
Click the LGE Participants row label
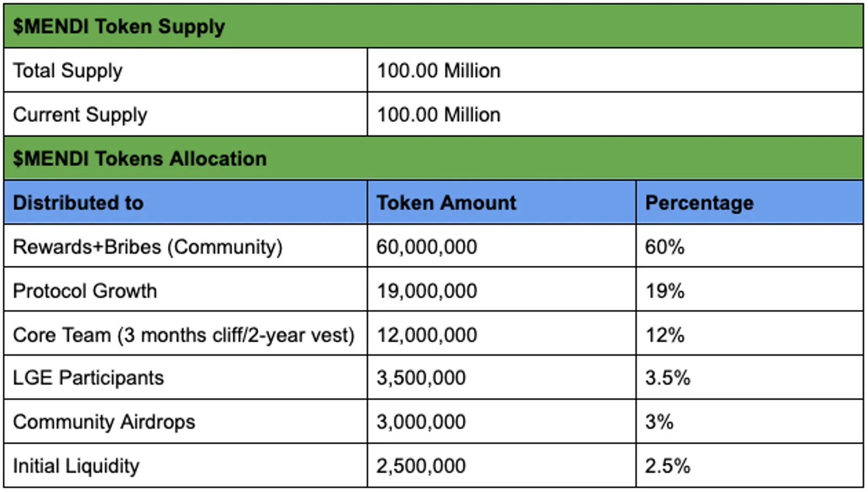(186, 378)
